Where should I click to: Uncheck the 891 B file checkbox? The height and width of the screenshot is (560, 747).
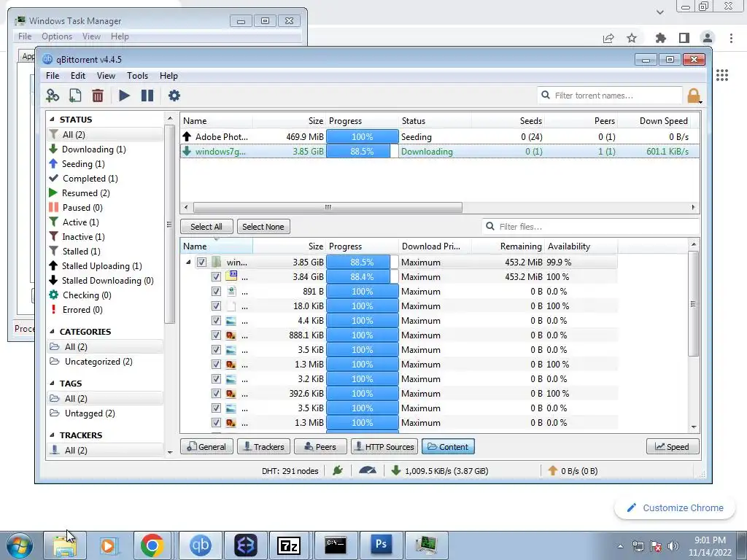(x=216, y=292)
